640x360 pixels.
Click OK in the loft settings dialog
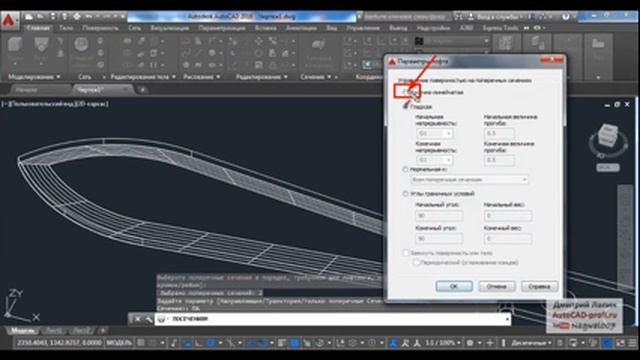coord(454,287)
